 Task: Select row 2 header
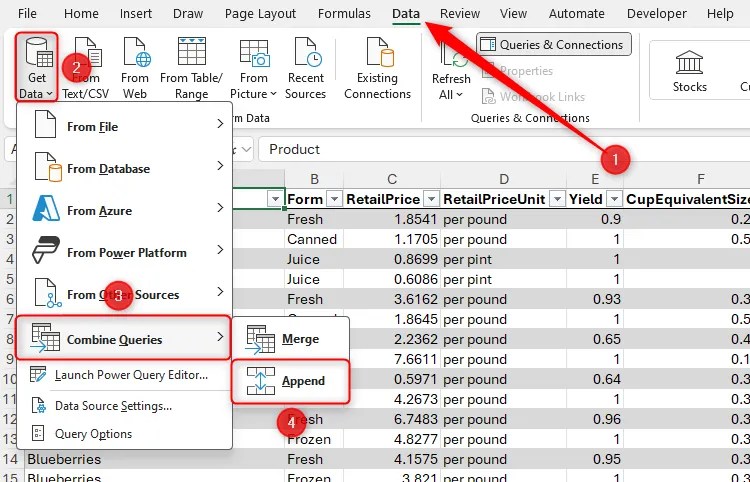click(x=11, y=219)
